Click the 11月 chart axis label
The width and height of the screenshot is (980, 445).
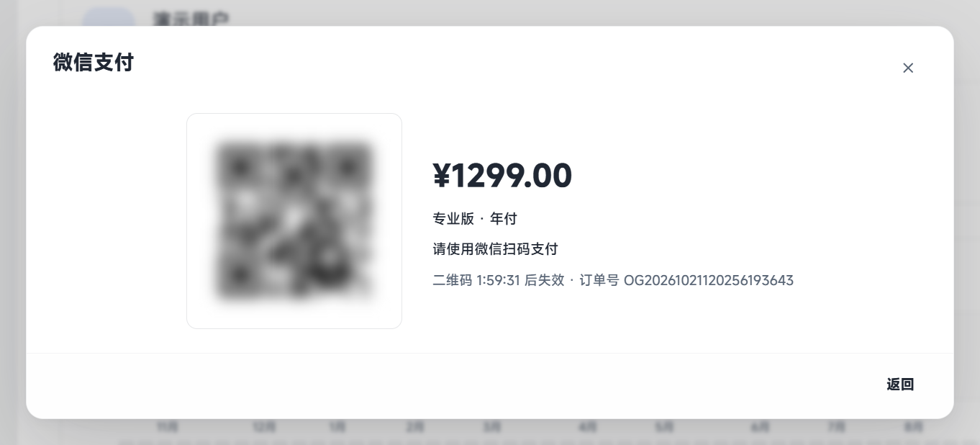tap(168, 427)
